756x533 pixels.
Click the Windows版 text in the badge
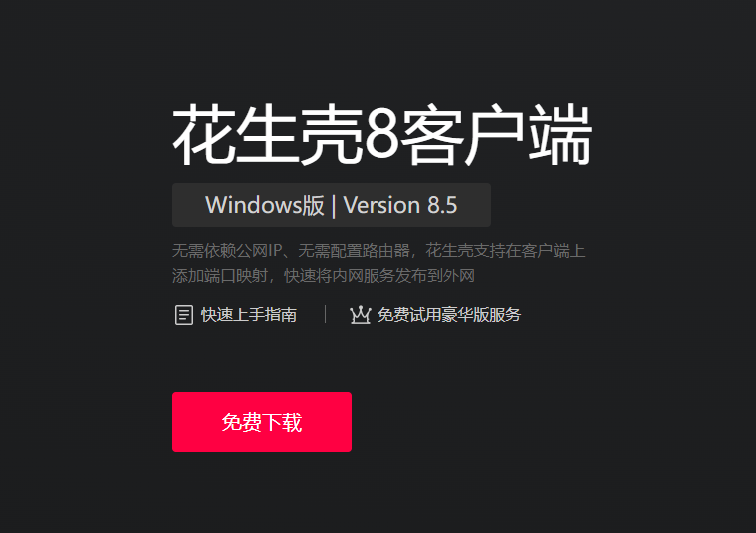[265, 205]
